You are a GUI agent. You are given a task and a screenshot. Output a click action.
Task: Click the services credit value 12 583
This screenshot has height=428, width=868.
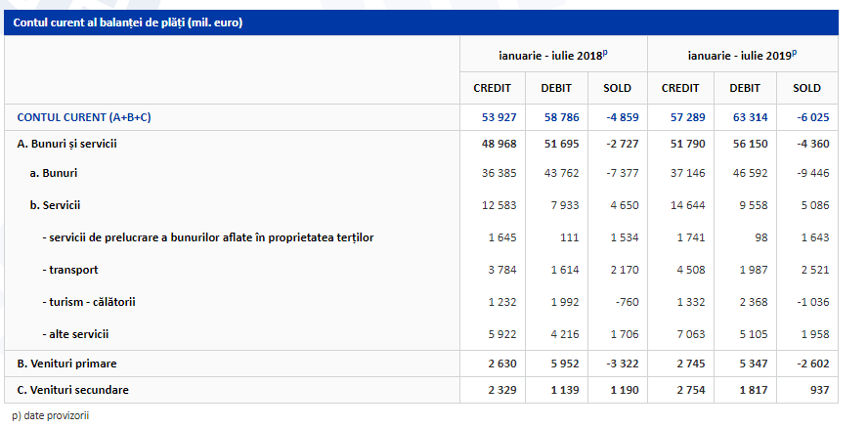(x=499, y=205)
